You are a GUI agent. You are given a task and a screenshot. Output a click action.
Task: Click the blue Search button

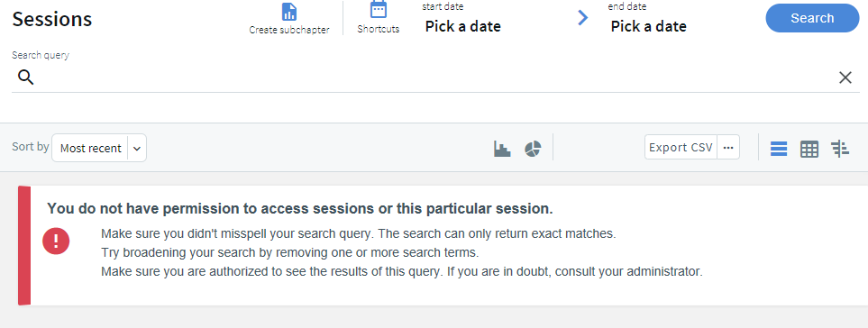pos(812,18)
